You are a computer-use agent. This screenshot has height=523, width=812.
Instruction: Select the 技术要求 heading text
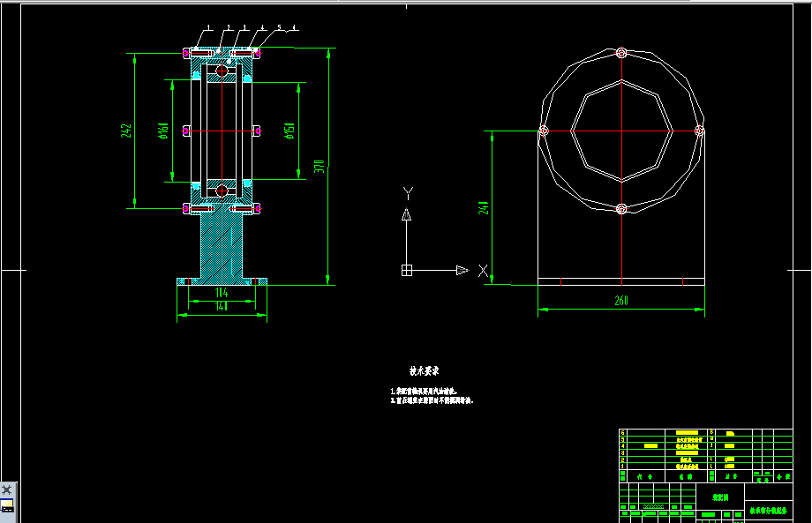[425, 371]
